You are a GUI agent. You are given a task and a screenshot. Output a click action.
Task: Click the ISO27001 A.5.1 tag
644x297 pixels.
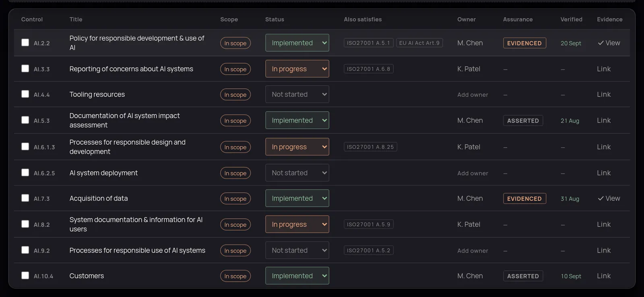pos(368,43)
